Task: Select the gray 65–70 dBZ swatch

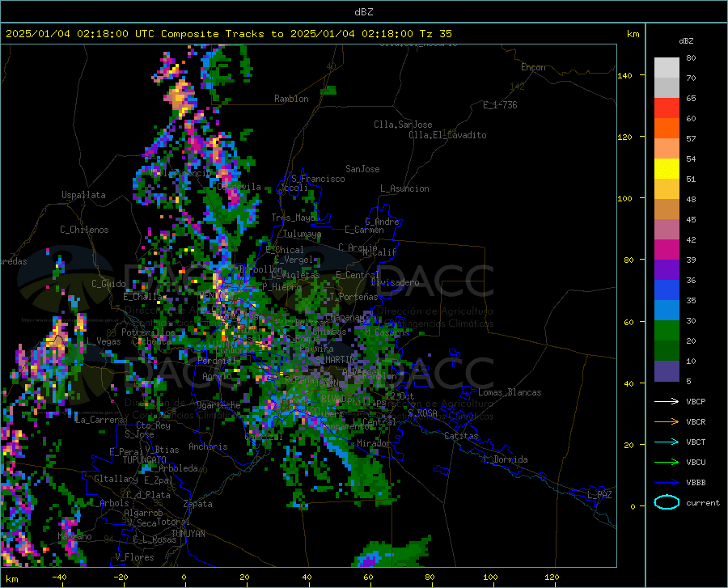Action: click(x=667, y=87)
